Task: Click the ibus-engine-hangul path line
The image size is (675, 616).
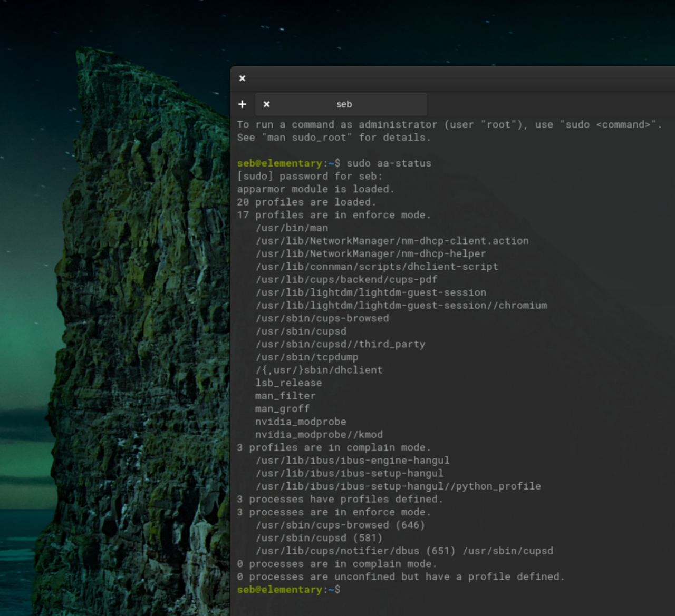Action: click(x=352, y=461)
